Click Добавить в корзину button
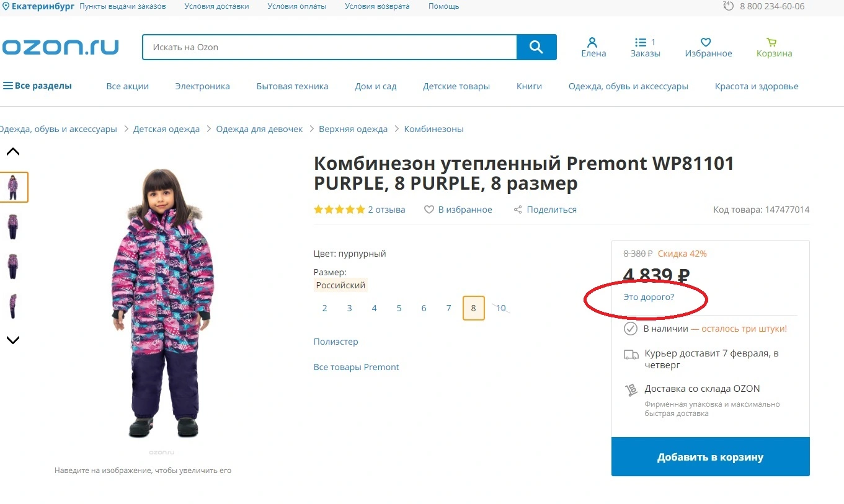 [711, 457]
